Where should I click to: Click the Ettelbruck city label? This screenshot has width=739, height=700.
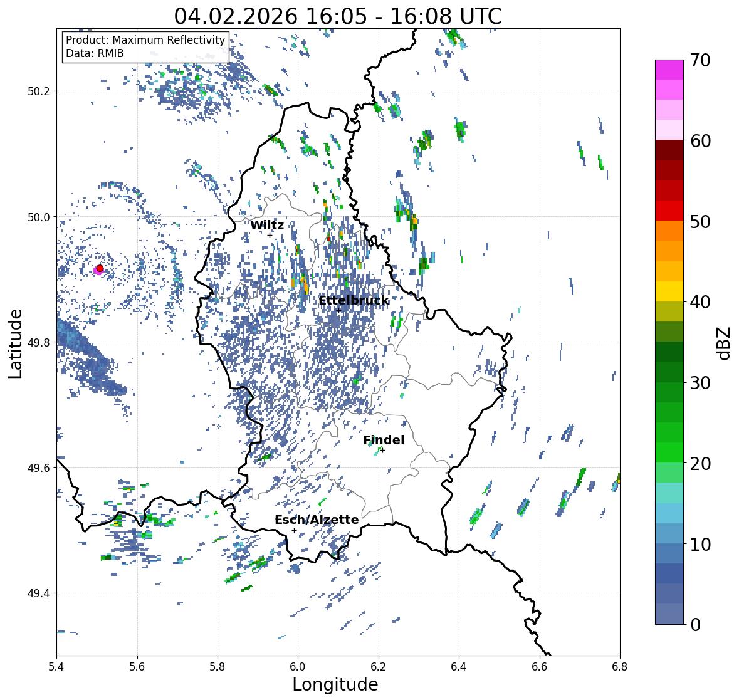[x=354, y=301]
